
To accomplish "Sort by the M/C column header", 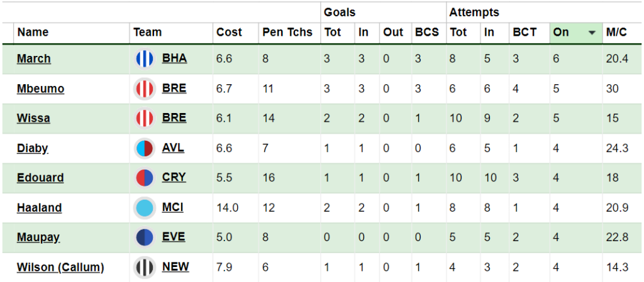I will pos(616,33).
